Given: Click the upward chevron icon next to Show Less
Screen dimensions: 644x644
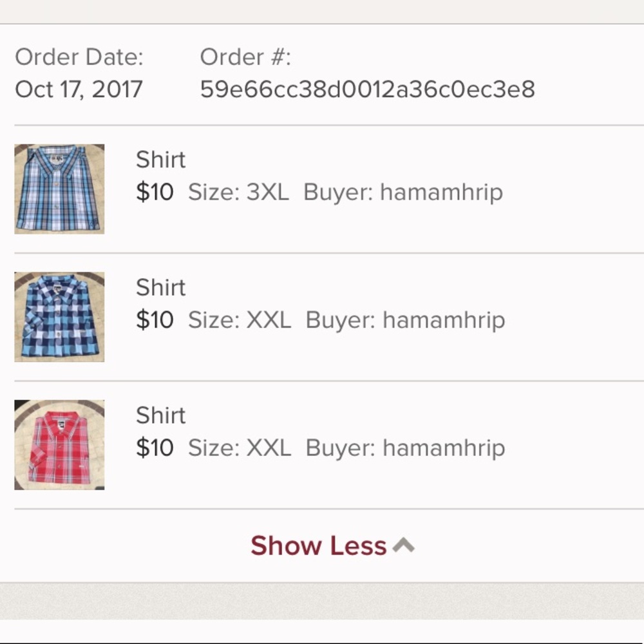Looking at the screenshot, I should [404, 544].
